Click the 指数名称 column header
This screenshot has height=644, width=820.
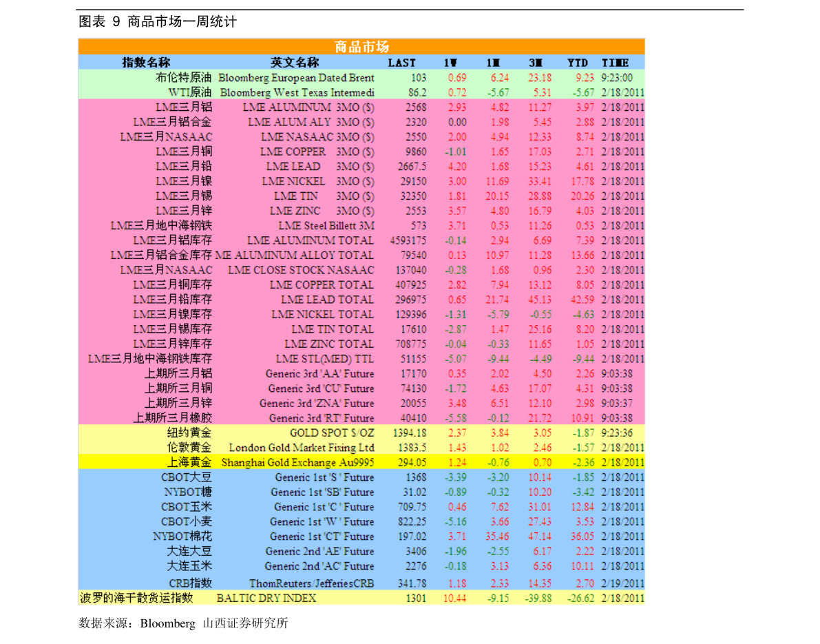pos(146,63)
